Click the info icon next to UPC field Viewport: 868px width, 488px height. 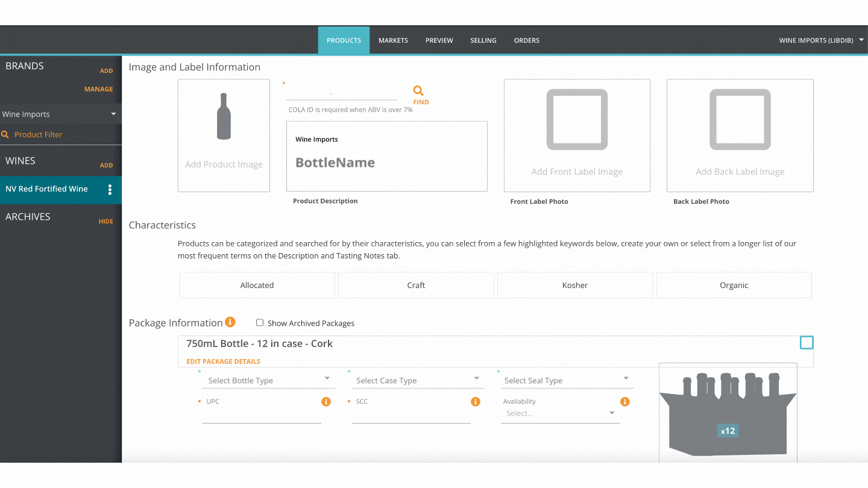coord(325,401)
